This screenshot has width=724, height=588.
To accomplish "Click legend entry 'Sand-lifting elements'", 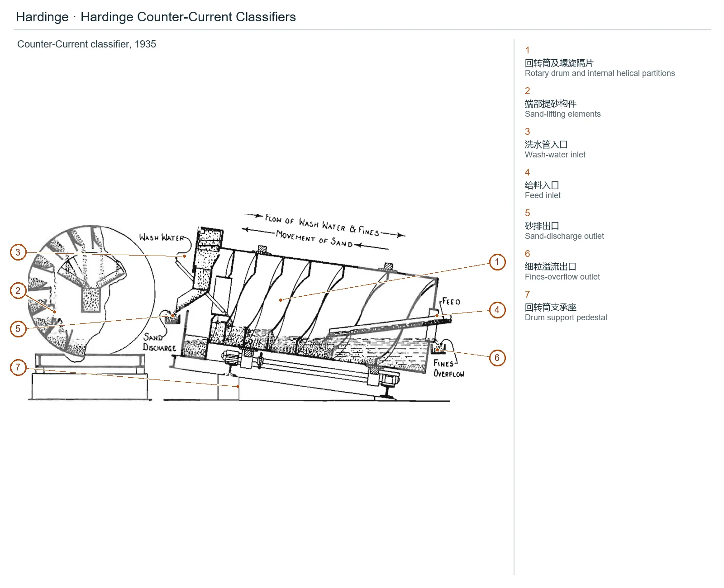I will (562, 114).
